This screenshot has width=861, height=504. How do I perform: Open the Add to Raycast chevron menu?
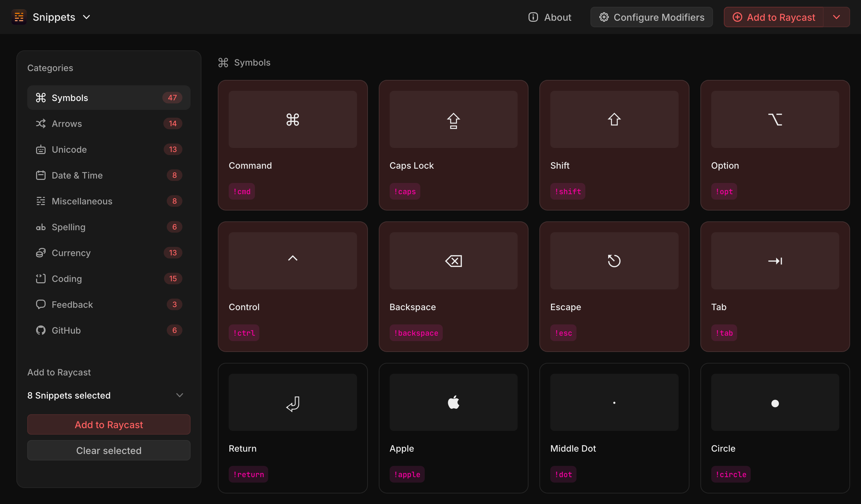[837, 17]
